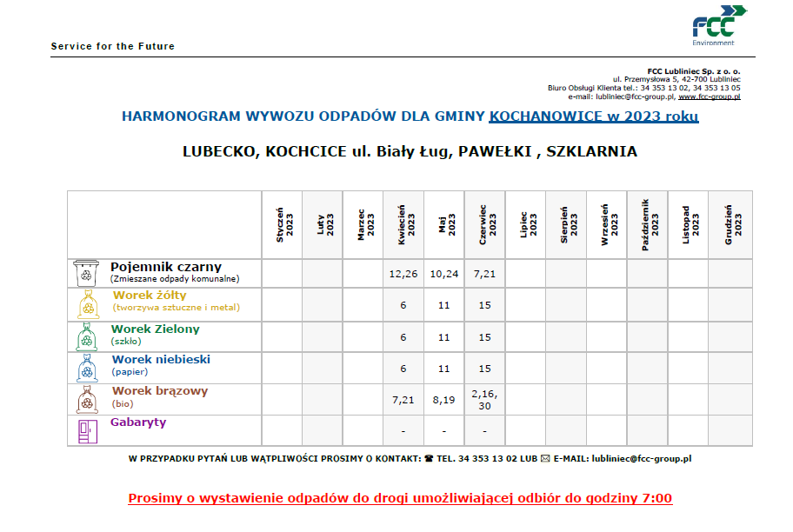The height and width of the screenshot is (532, 793).
Task: Select the Kwiecień 2023 column header
Action: (403, 223)
